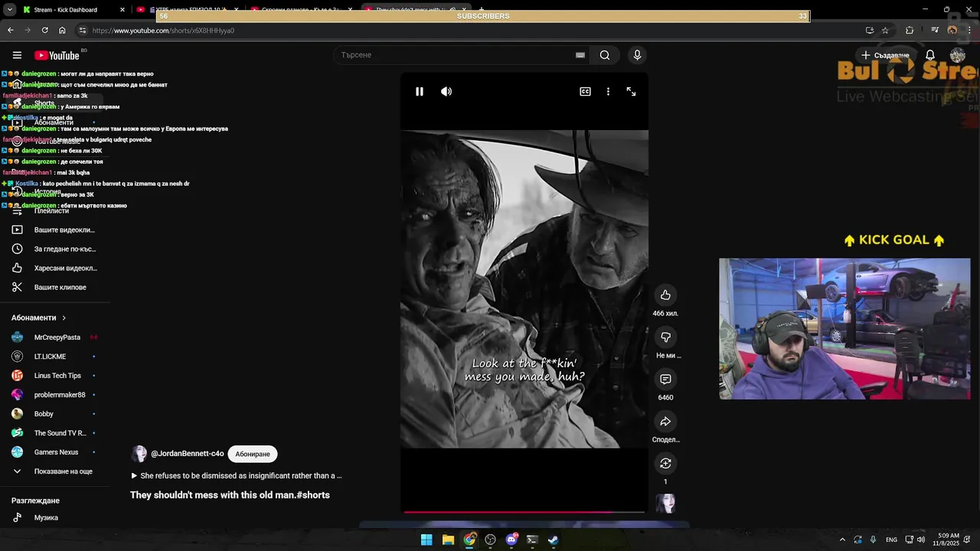
Task: Open File Explorer from taskbar
Action: pyautogui.click(x=448, y=540)
